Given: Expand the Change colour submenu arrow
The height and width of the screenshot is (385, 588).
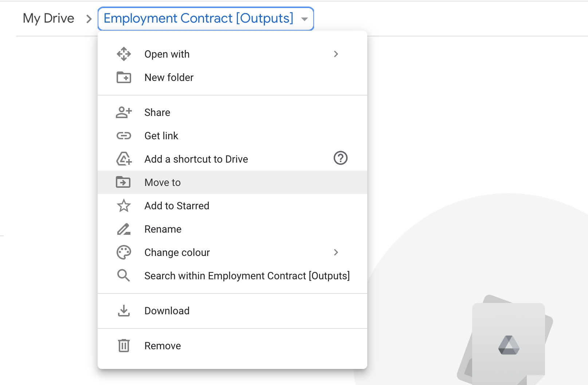Looking at the screenshot, I should pos(336,252).
